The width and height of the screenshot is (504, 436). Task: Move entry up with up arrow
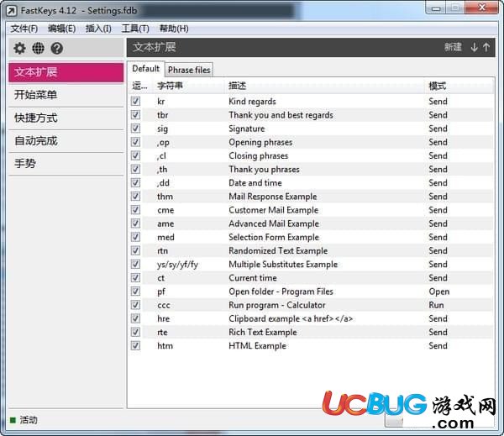pyautogui.click(x=486, y=47)
